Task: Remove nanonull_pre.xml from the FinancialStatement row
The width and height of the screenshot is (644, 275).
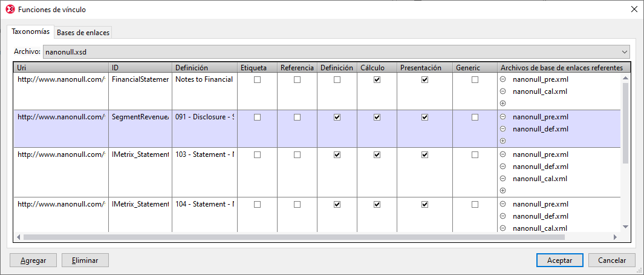Action: coord(503,79)
